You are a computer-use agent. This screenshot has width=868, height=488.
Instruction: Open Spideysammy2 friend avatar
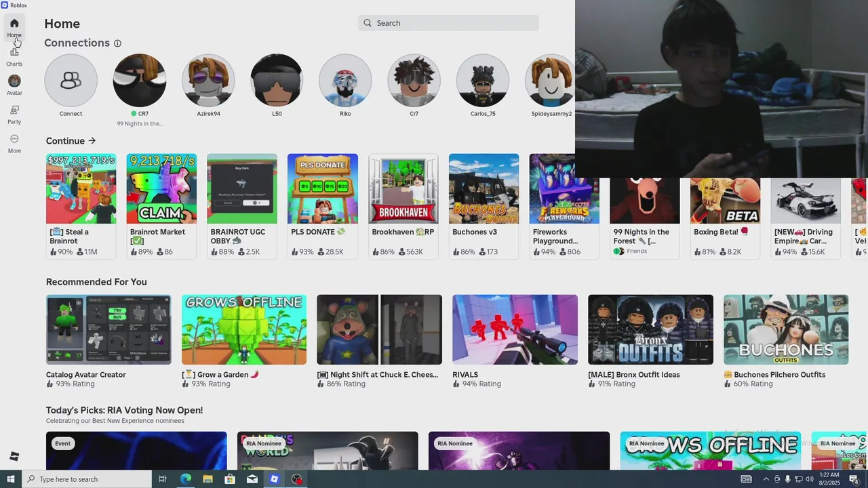(550, 81)
